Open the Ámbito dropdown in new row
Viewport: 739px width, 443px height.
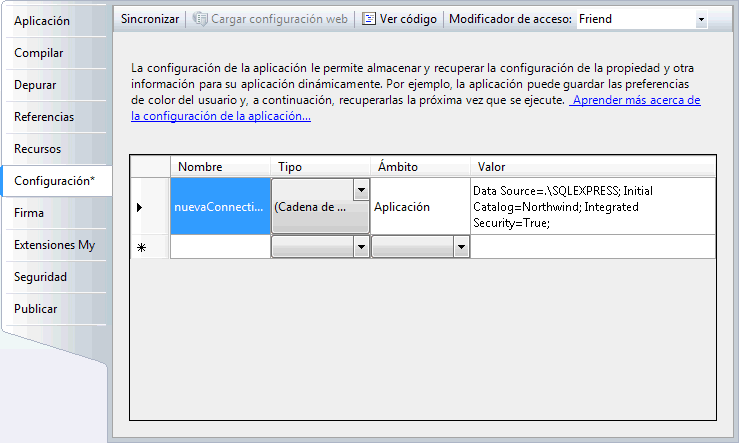pos(460,247)
